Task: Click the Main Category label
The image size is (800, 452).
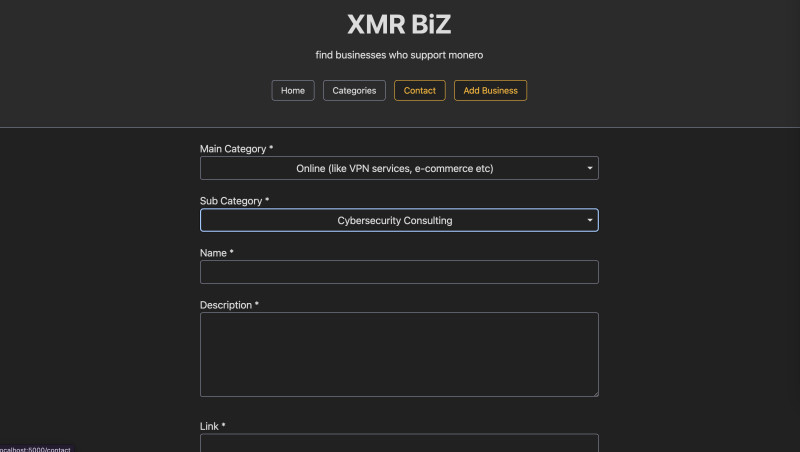Action: (x=236, y=149)
